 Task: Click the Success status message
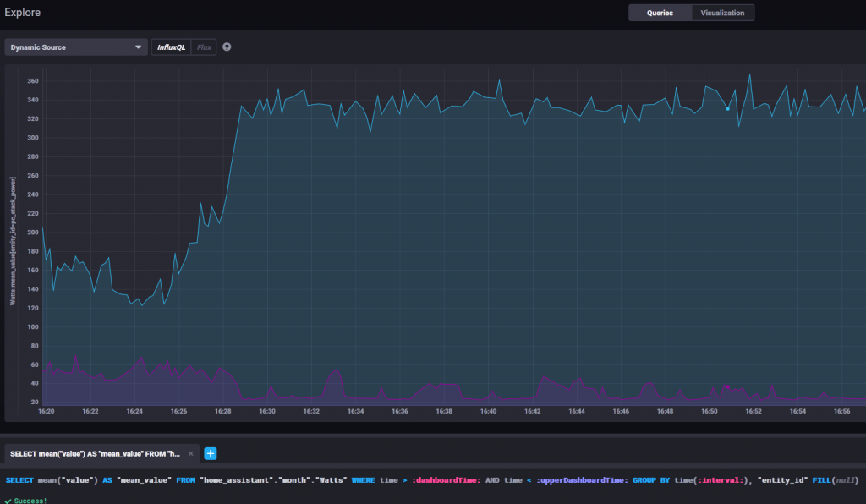pos(30,501)
